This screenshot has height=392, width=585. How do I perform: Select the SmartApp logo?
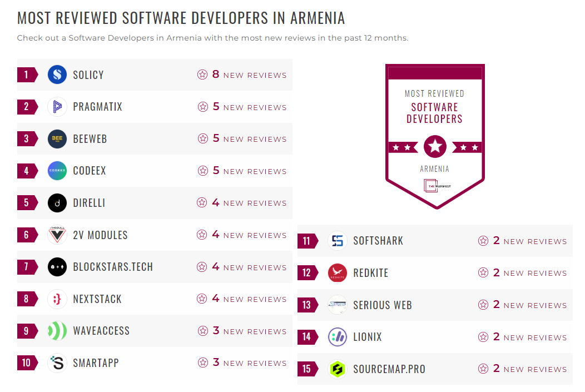(57, 363)
